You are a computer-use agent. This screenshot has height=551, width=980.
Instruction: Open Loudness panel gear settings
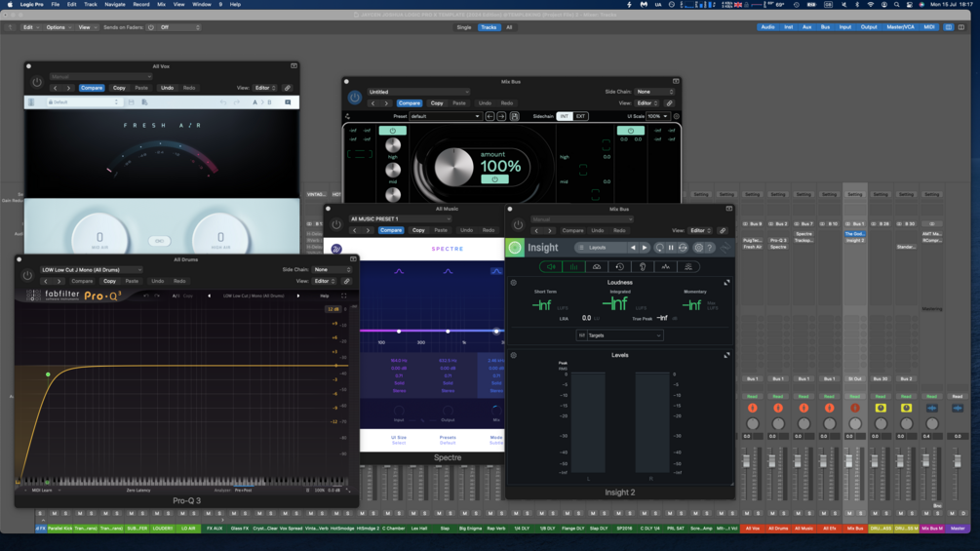(x=514, y=283)
